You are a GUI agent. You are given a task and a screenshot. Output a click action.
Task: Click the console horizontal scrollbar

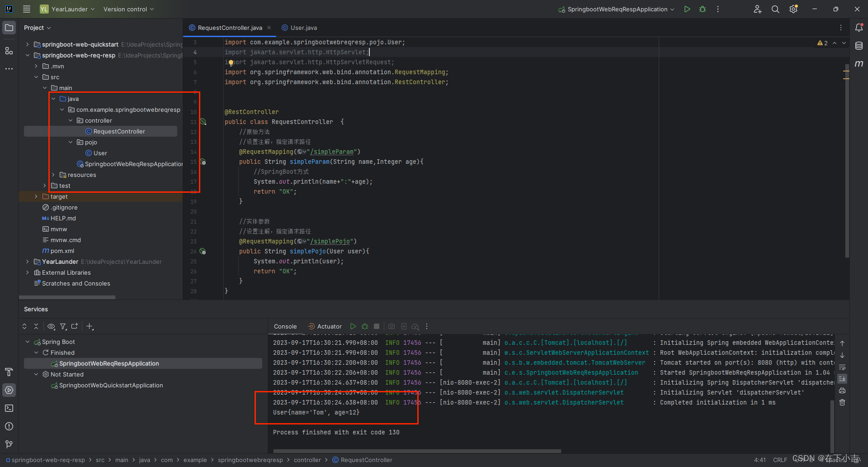coord(417,451)
